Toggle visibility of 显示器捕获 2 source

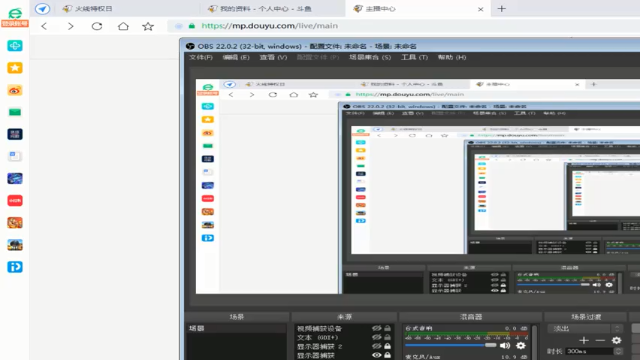pyautogui.click(x=376, y=346)
